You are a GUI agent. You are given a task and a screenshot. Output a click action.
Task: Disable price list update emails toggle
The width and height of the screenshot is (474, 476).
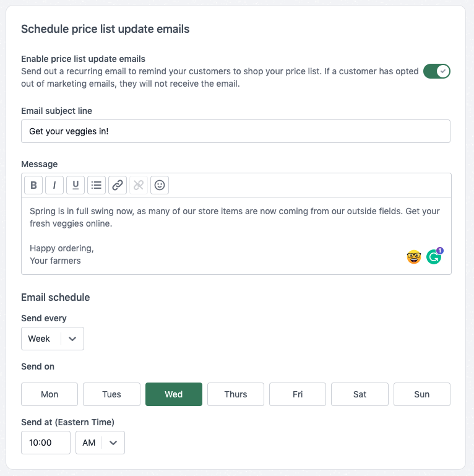point(436,71)
